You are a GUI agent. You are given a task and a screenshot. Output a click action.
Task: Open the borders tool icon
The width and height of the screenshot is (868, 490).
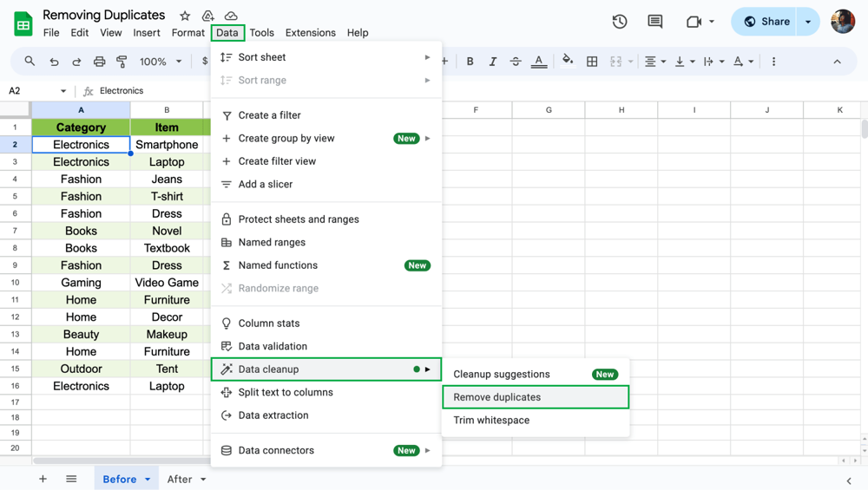coord(592,62)
